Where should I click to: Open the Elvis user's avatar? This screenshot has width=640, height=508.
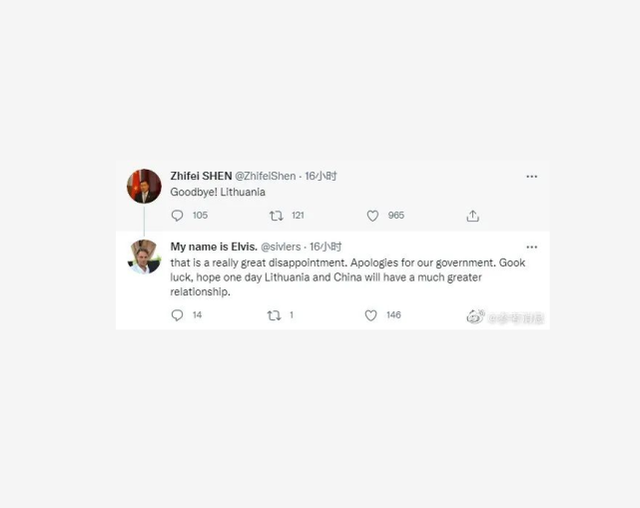(144, 257)
